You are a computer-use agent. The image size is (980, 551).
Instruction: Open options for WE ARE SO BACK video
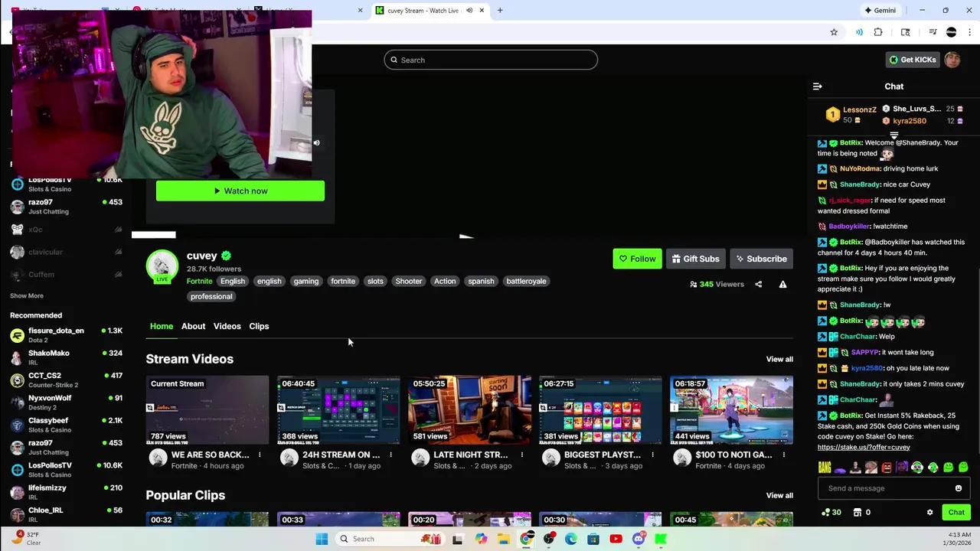[260, 455]
